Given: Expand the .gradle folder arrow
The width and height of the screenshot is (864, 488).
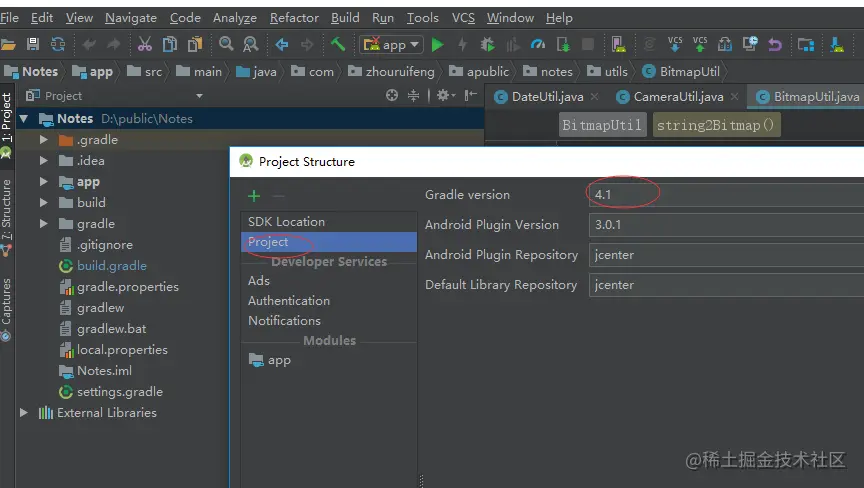Looking at the screenshot, I should coord(44,140).
